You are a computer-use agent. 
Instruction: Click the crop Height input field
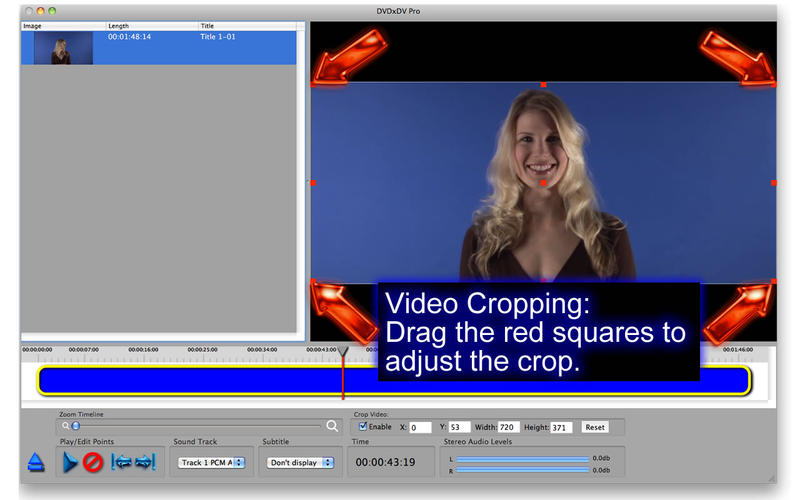tap(561, 427)
